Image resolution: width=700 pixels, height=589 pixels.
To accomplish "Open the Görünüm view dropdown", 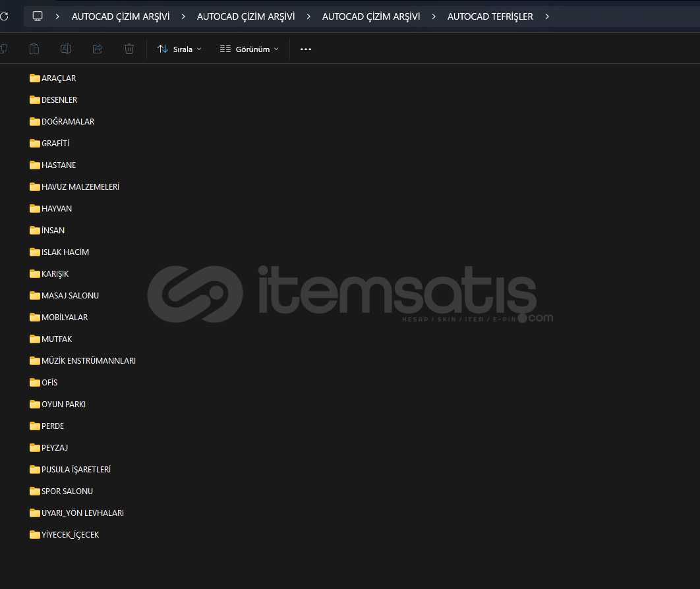I will point(249,49).
